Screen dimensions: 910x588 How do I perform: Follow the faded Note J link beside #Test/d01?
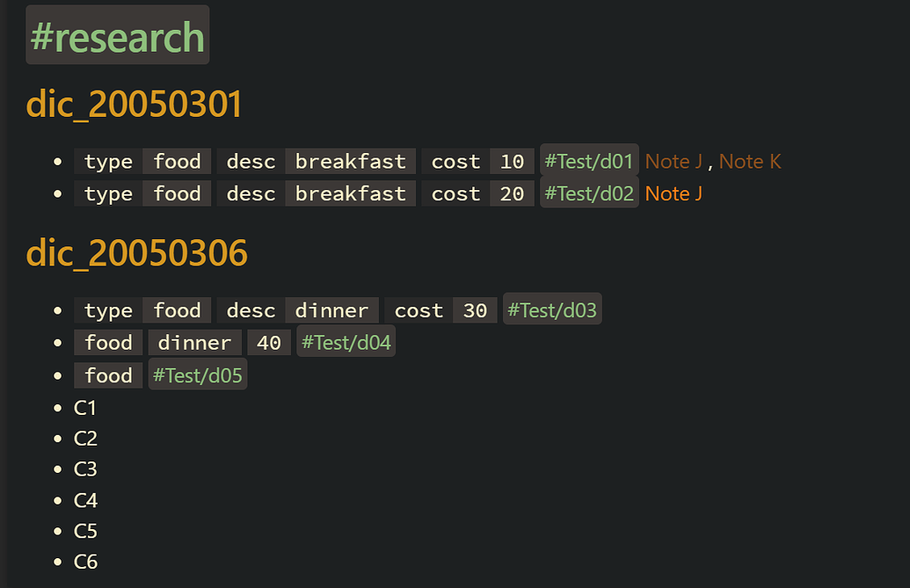673,161
